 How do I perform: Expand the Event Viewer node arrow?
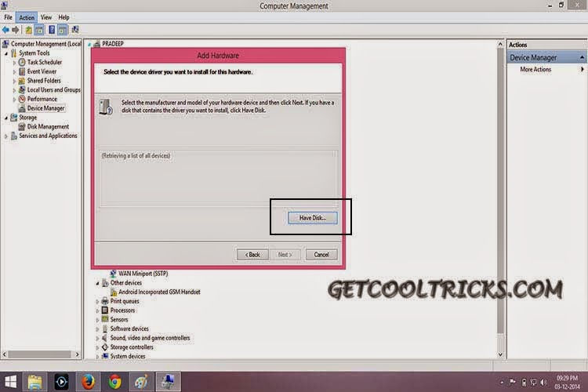[14, 71]
